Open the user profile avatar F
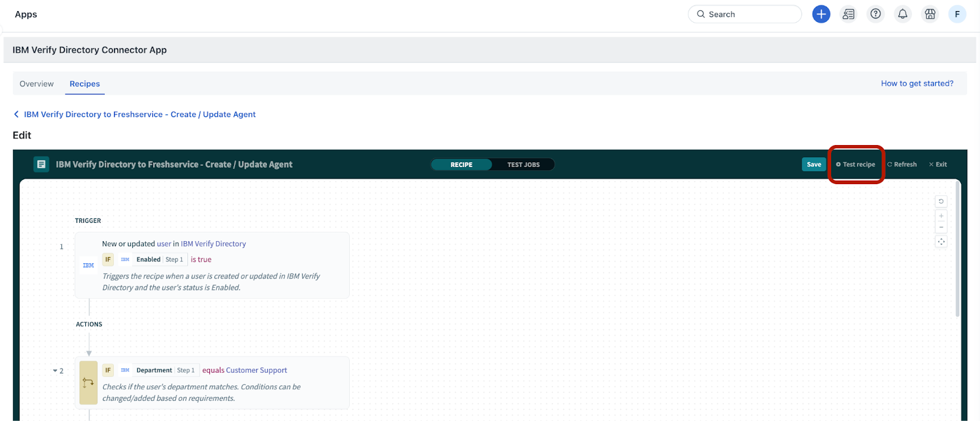 (x=957, y=14)
